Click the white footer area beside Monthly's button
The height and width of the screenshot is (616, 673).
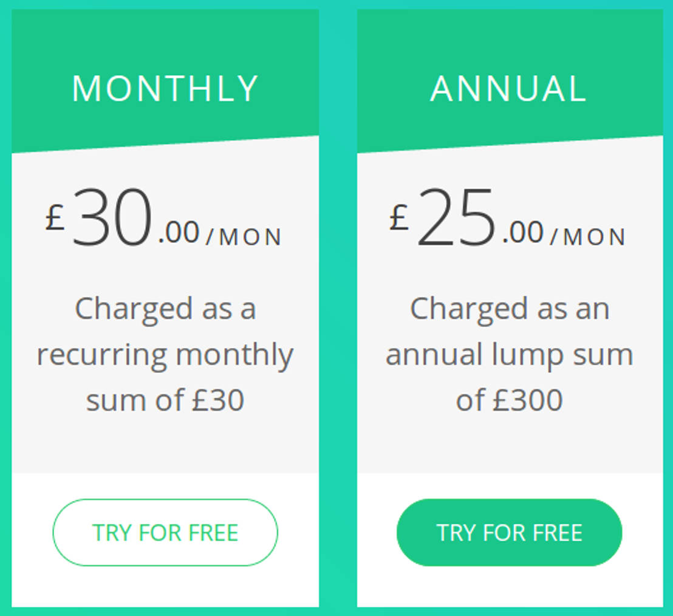tap(298, 577)
